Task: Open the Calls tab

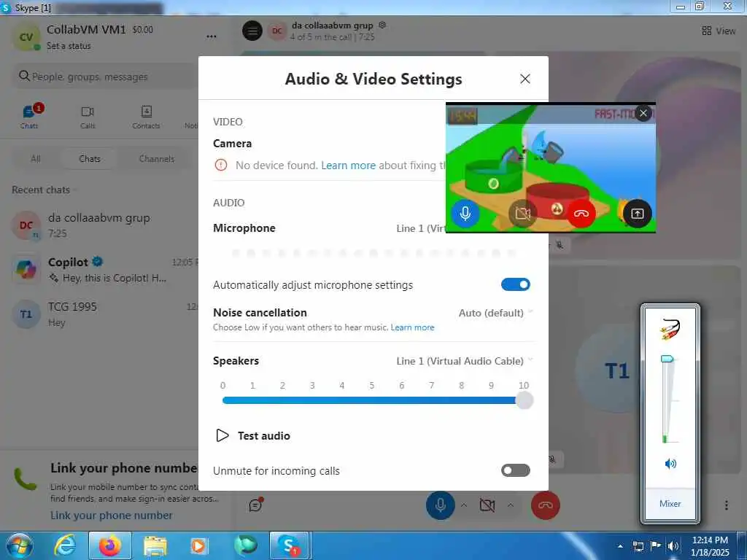Action: [88, 117]
